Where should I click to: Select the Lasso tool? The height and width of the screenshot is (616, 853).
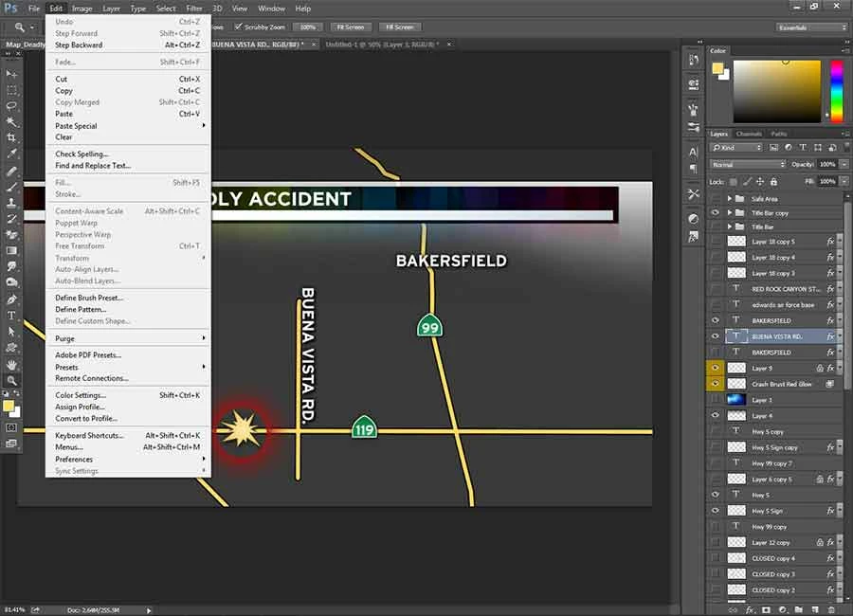[11, 105]
